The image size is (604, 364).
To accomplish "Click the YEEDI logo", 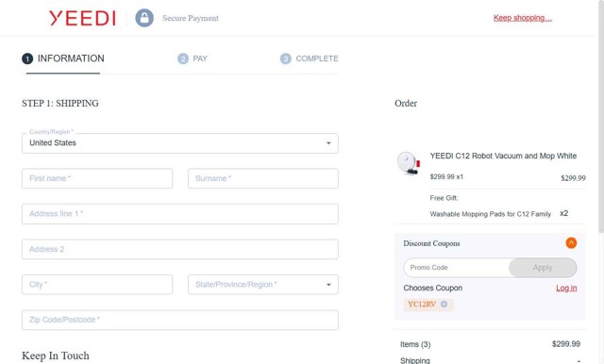I will point(82,18).
